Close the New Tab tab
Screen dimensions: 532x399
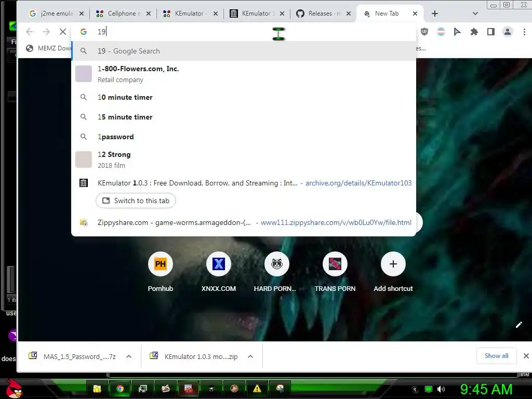[415, 14]
